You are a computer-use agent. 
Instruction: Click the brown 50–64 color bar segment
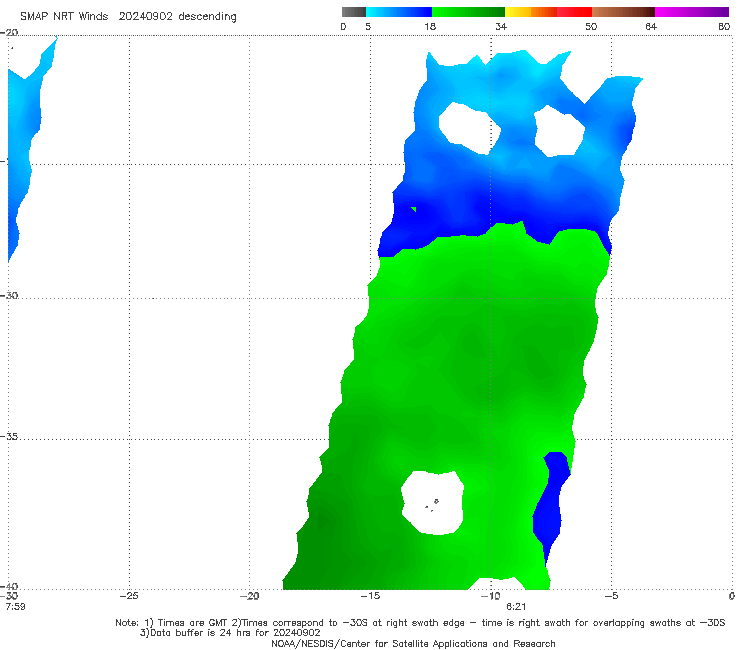click(623, 12)
